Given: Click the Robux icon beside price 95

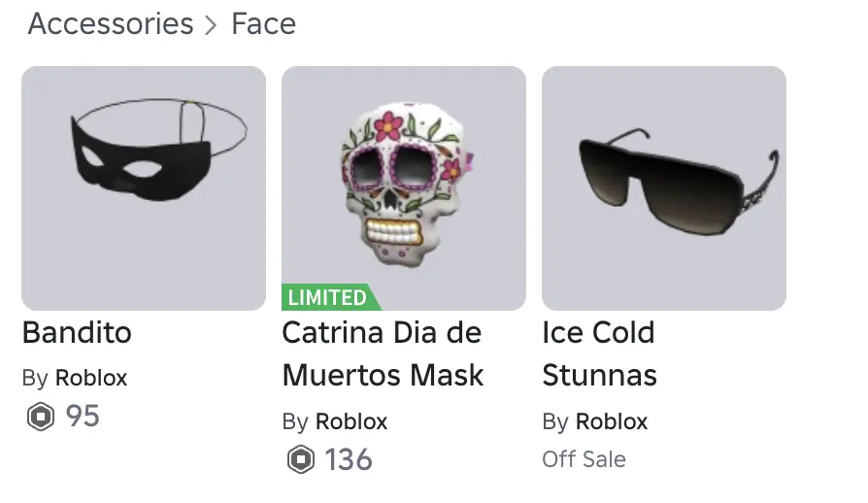Looking at the screenshot, I should click(41, 418).
